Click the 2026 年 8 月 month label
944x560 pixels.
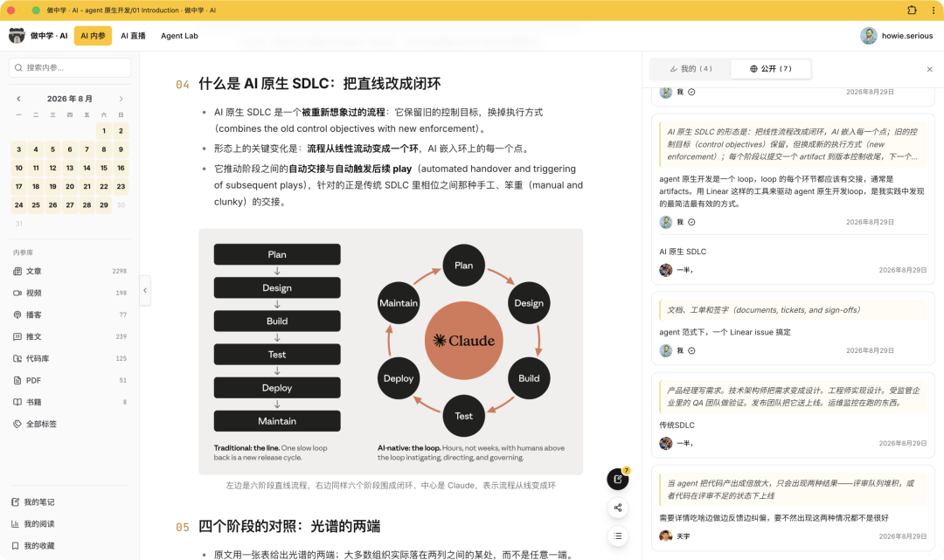tap(70, 99)
